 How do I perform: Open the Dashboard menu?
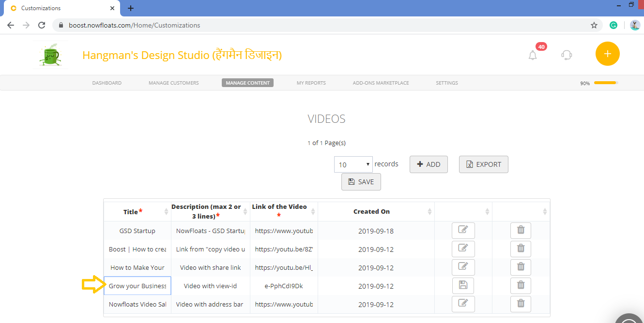coord(107,83)
